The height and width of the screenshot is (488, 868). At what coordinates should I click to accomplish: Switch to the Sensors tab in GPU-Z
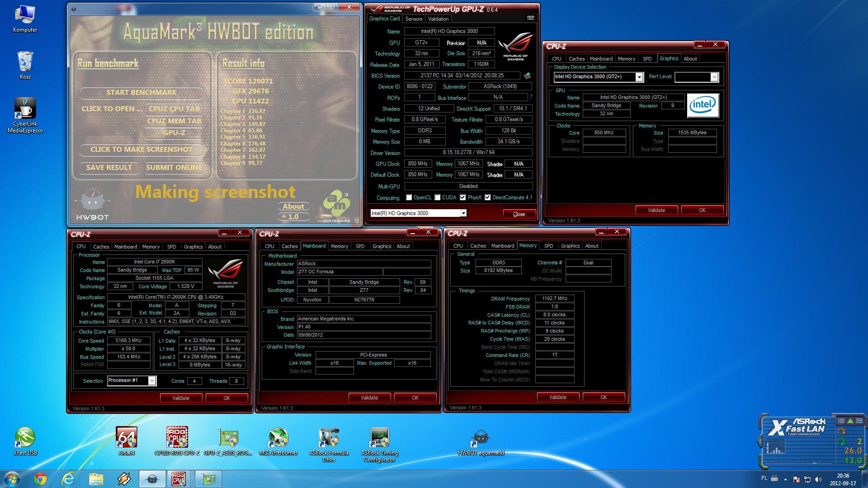click(x=414, y=19)
